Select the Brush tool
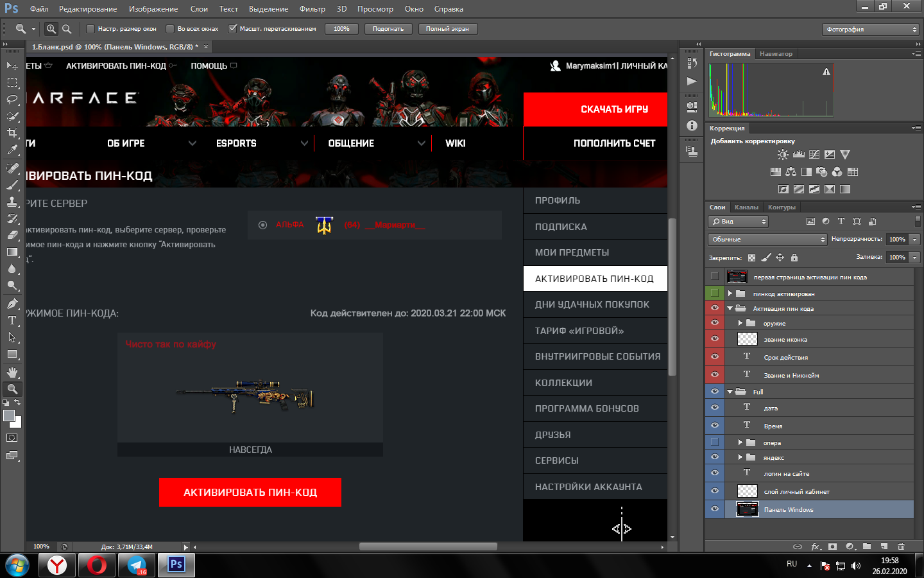Image resolution: width=924 pixels, height=578 pixels. 12,185
